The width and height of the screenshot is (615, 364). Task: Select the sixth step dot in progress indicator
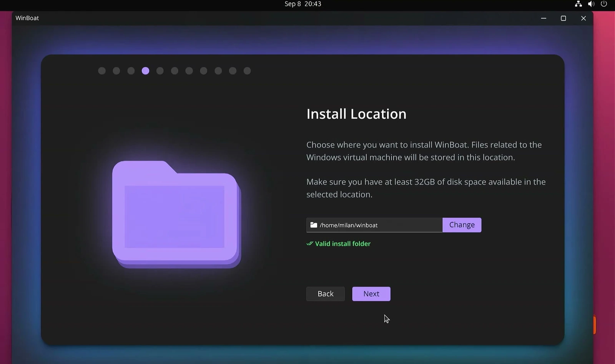click(x=175, y=71)
